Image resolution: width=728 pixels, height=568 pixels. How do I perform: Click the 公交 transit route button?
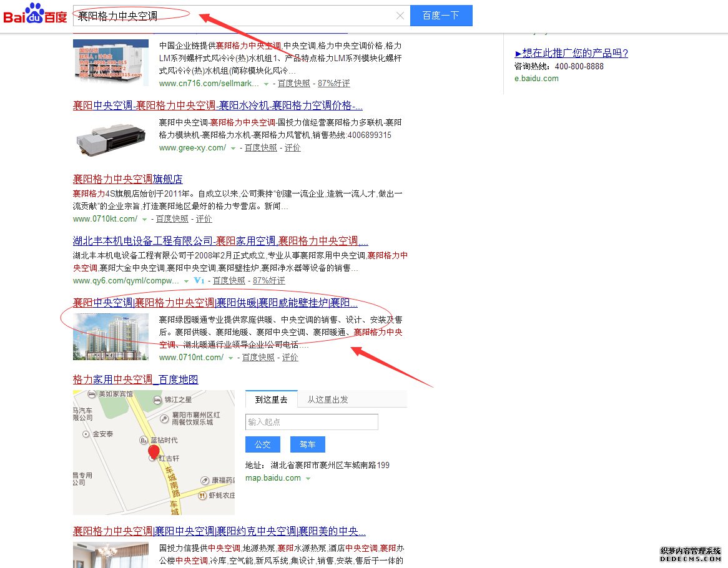pos(263,444)
